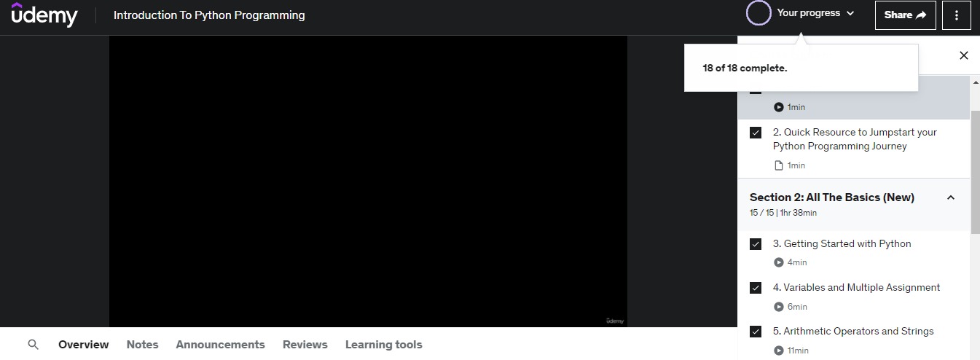Toggle checkbox for Variables and Multiple Assignment
Image resolution: width=980 pixels, height=360 pixels.
[x=756, y=288]
